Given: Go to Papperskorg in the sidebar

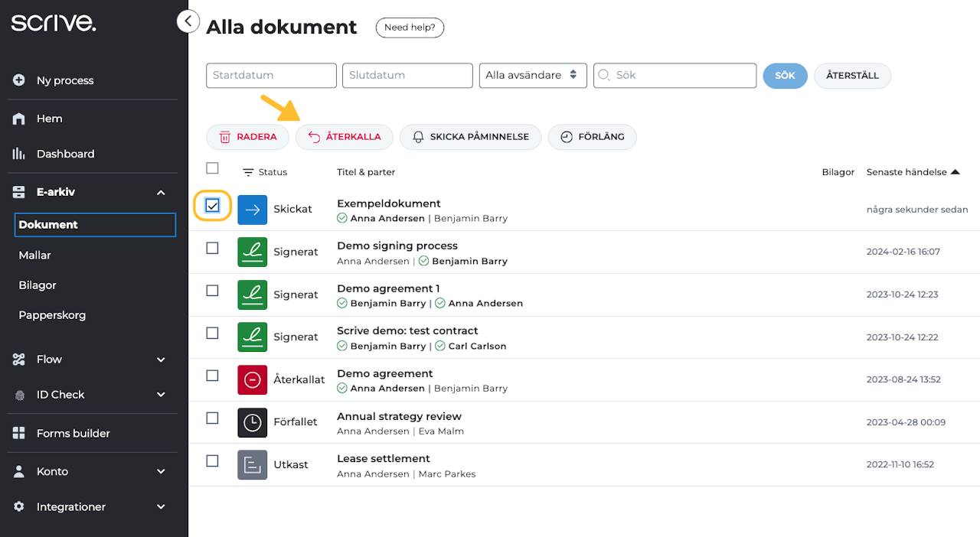Looking at the screenshot, I should click(52, 315).
